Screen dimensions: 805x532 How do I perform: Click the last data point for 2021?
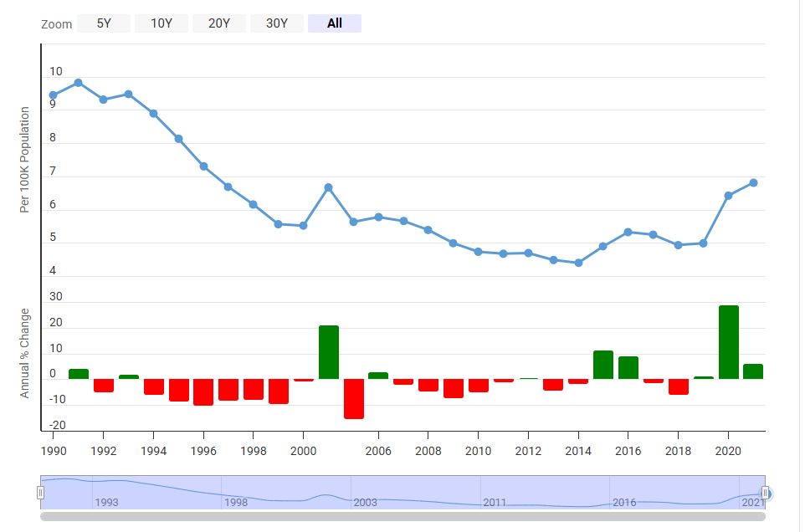click(x=753, y=182)
